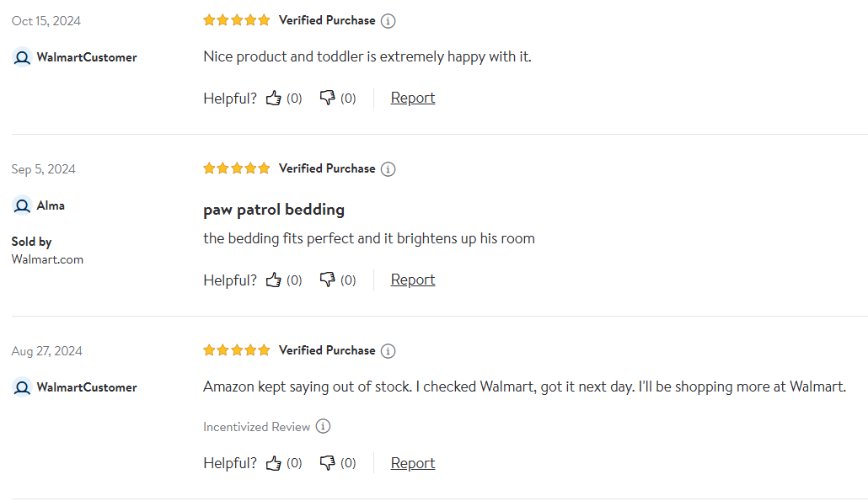Click WalmartCustomer avatar on Oct 15 review
Viewport: 868px width, 501px height.
click(x=23, y=57)
